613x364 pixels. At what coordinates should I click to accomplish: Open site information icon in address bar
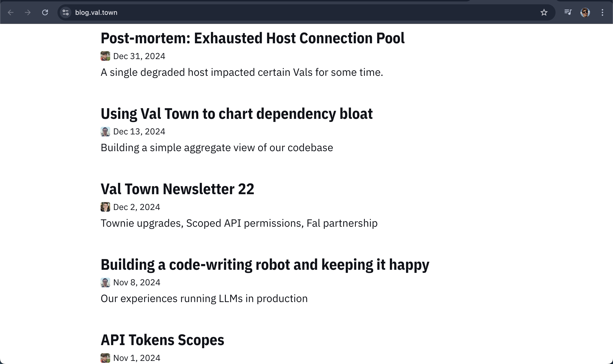[x=66, y=12]
